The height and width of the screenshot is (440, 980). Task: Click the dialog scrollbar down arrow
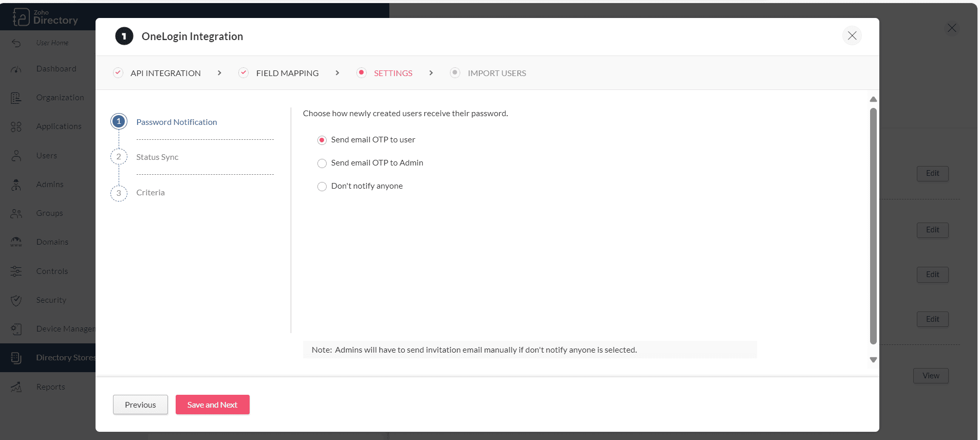[x=873, y=360]
